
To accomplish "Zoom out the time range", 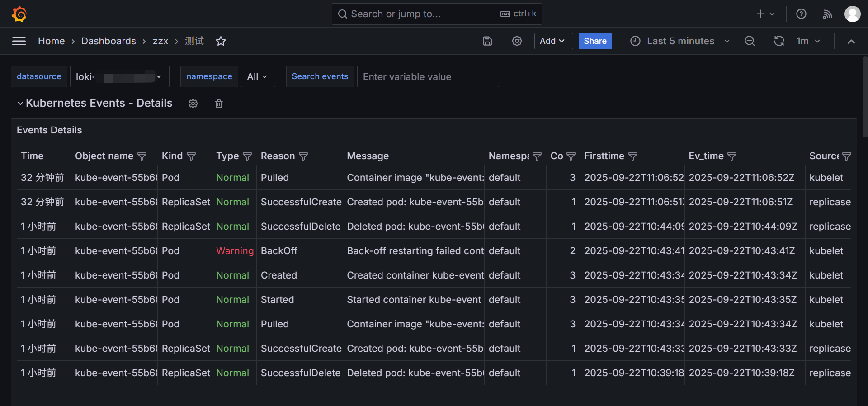I will [x=750, y=41].
